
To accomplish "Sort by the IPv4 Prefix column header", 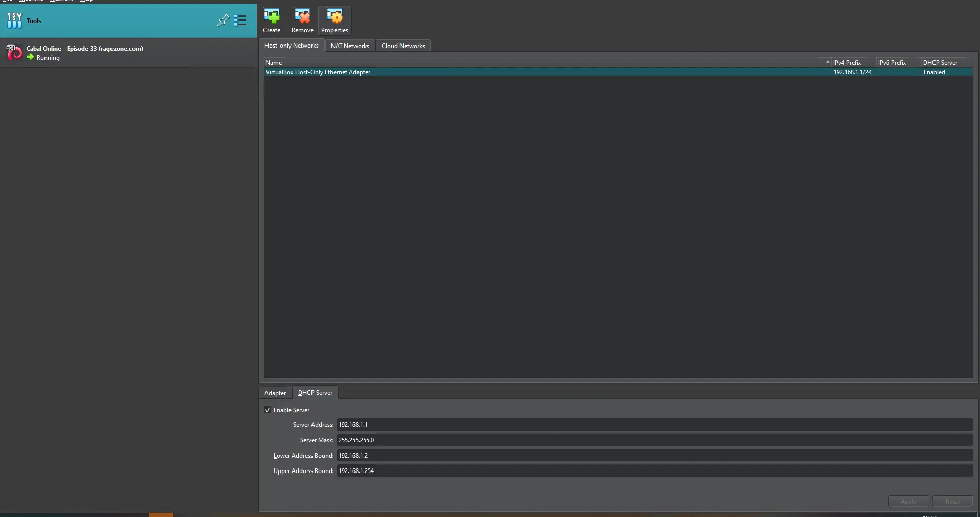I will point(854,63).
